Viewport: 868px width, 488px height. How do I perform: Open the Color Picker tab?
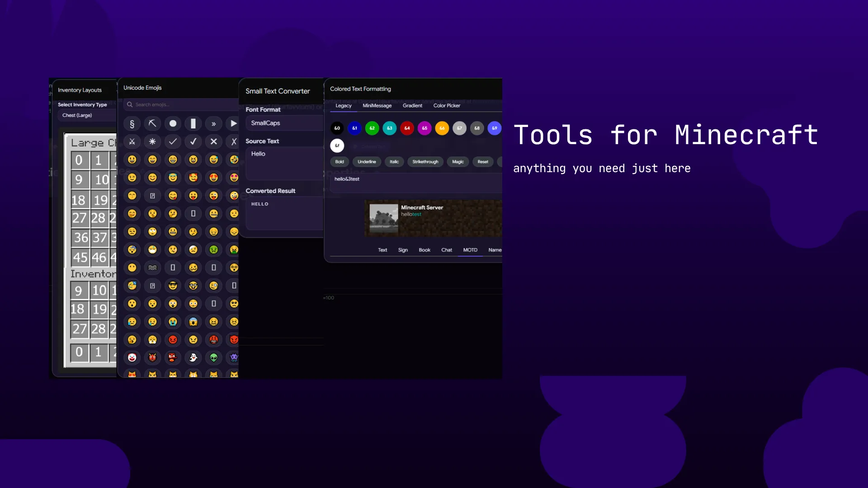click(447, 106)
